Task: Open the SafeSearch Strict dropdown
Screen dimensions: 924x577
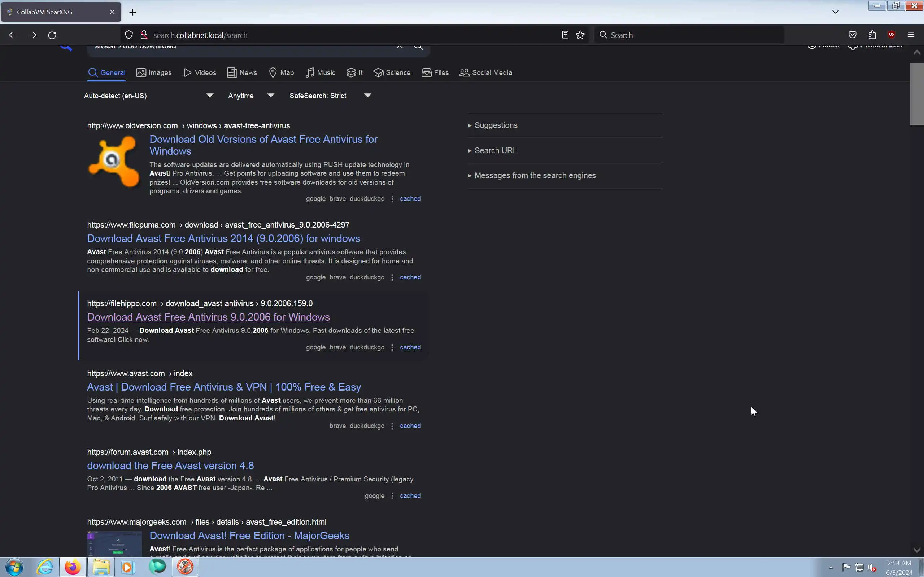Action: pyautogui.click(x=330, y=96)
